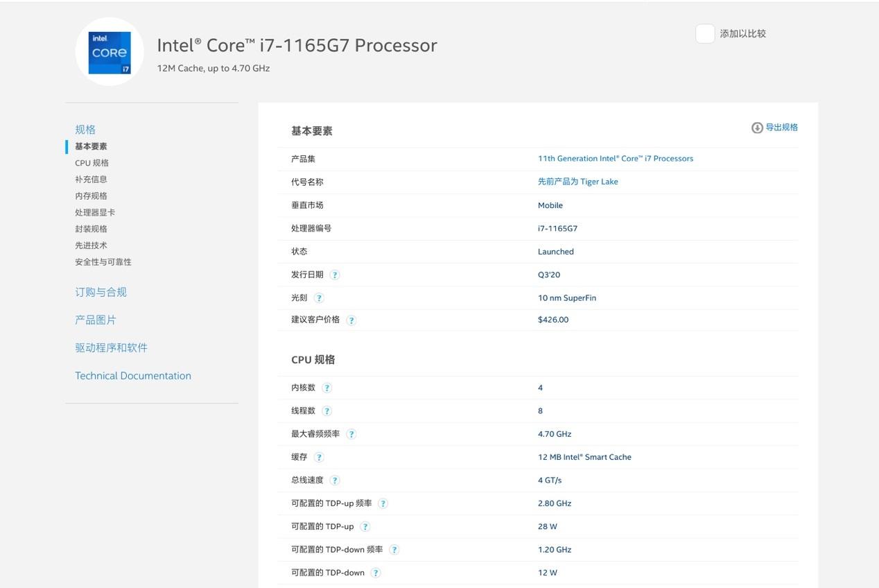Viewport: 879px width, 588px height.
Task: Open help icon for 可配置的 TDP-down wattage
Action: (376, 573)
